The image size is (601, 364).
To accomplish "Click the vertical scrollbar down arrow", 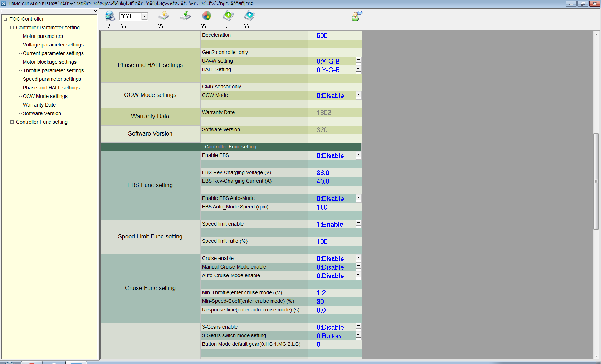I will 596,356.
